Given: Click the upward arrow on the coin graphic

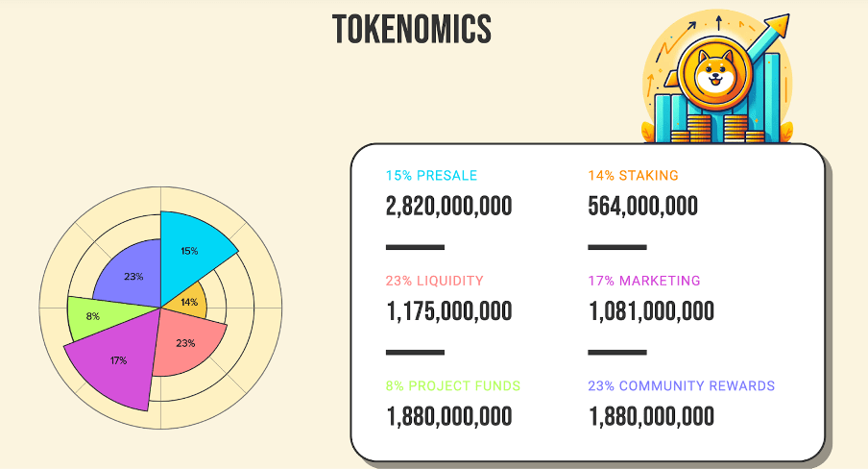Looking at the screenshot, I should pyautogui.click(x=769, y=37).
